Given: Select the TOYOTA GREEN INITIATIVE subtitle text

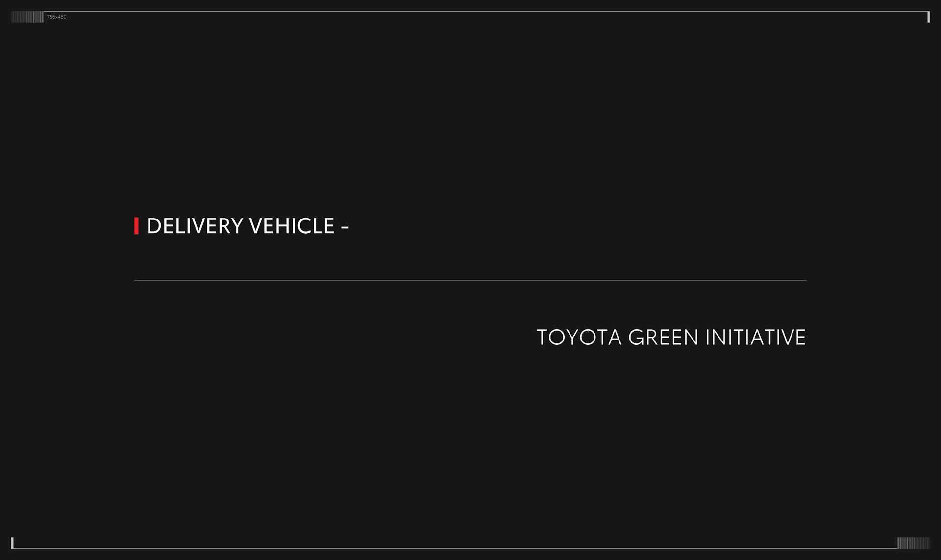Looking at the screenshot, I should point(671,338).
